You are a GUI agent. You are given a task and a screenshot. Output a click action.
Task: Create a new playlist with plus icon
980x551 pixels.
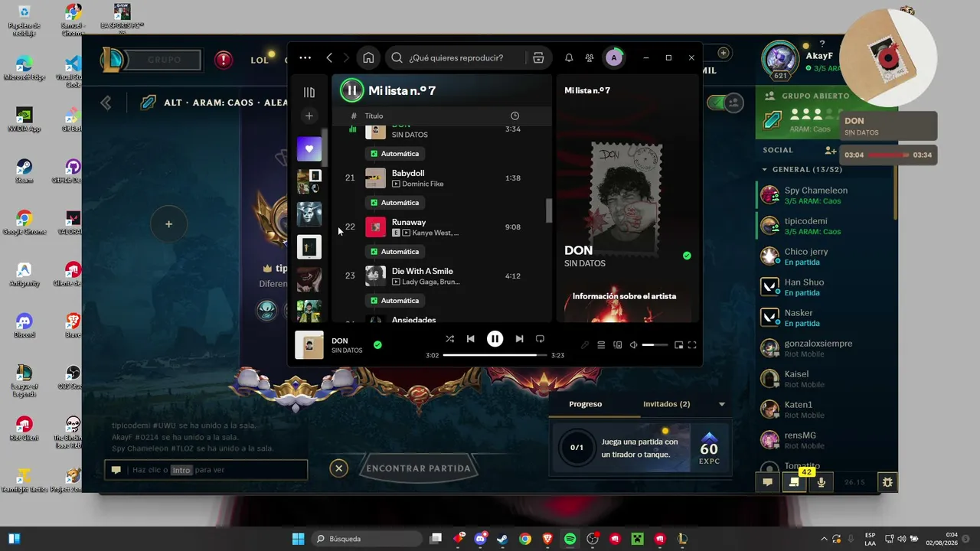point(309,116)
